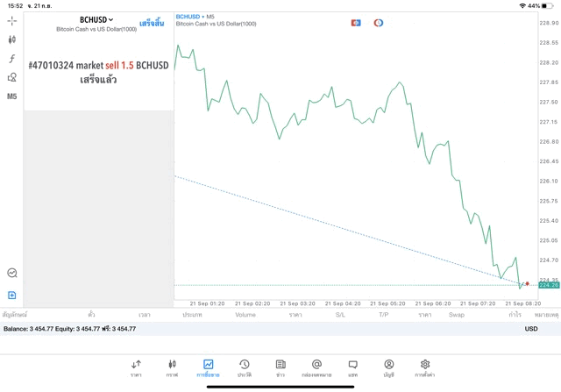Tap the red-blue circular chart icon
This screenshot has width=561, height=392.
[379, 23]
